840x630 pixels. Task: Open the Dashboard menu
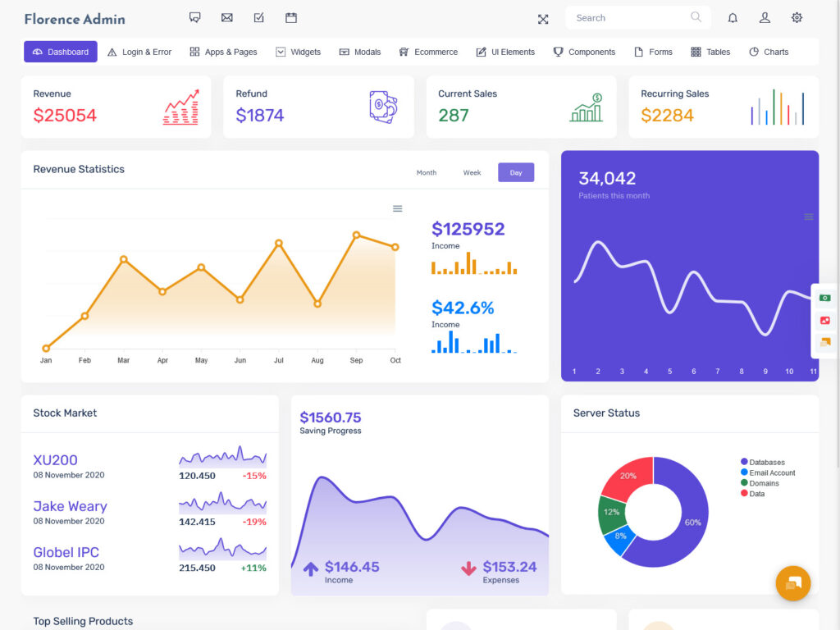[61, 52]
